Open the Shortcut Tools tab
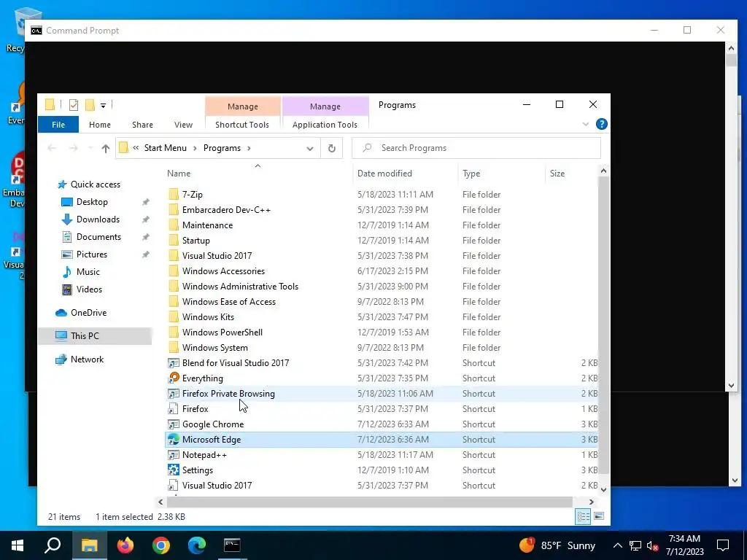 [242, 124]
